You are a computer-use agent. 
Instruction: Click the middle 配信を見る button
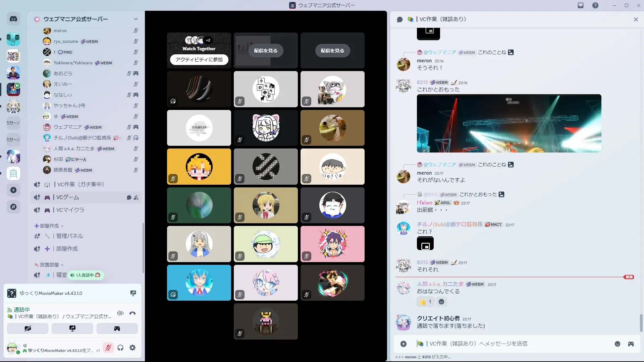tap(266, 51)
